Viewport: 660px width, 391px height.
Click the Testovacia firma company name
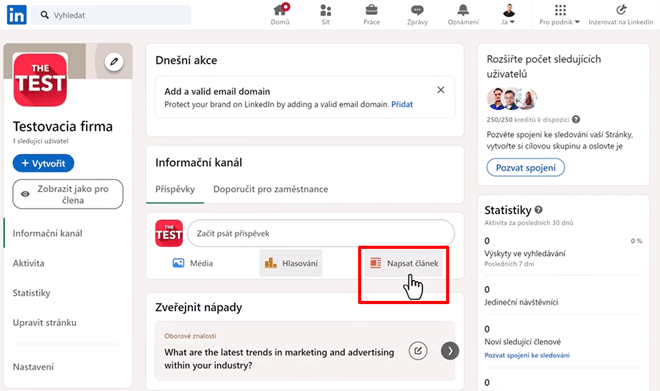coord(63,126)
